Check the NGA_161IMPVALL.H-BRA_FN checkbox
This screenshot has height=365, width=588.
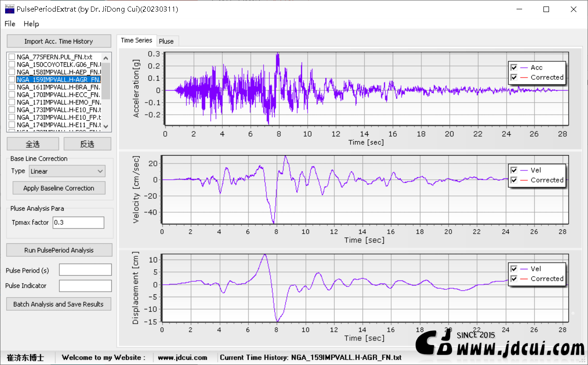click(12, 87)
